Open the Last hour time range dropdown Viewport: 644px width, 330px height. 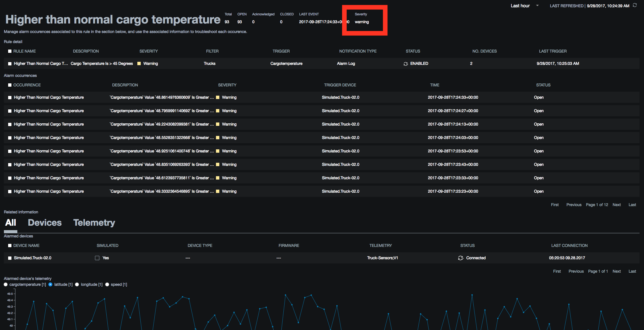coord(525,5)
